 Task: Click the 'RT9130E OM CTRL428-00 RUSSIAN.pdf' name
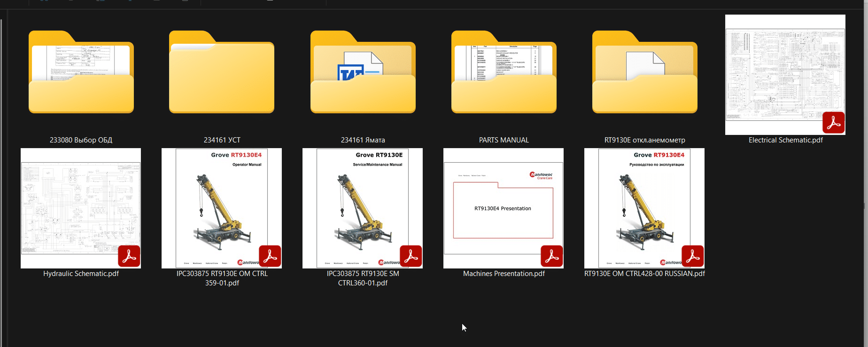coord(644,274)
